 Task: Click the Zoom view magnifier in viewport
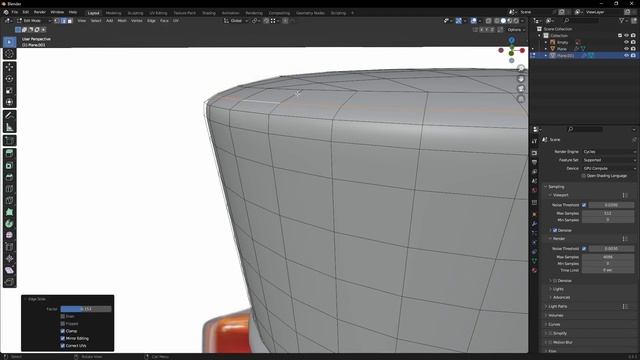click(521, 68)
